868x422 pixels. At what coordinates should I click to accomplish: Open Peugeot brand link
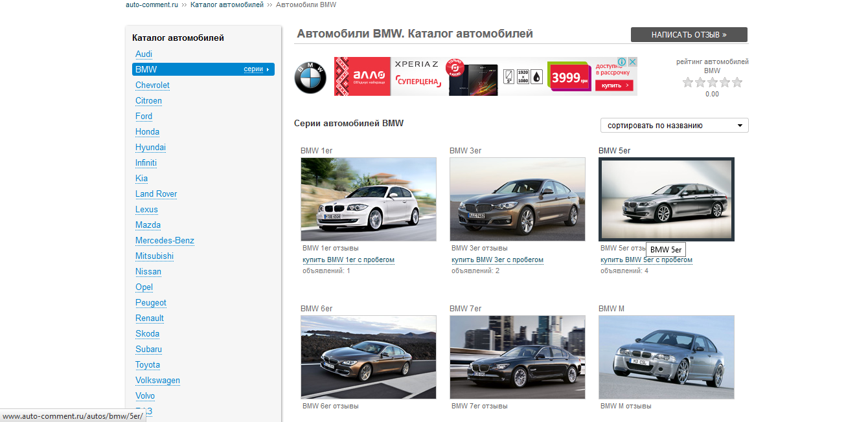point(151,302)
